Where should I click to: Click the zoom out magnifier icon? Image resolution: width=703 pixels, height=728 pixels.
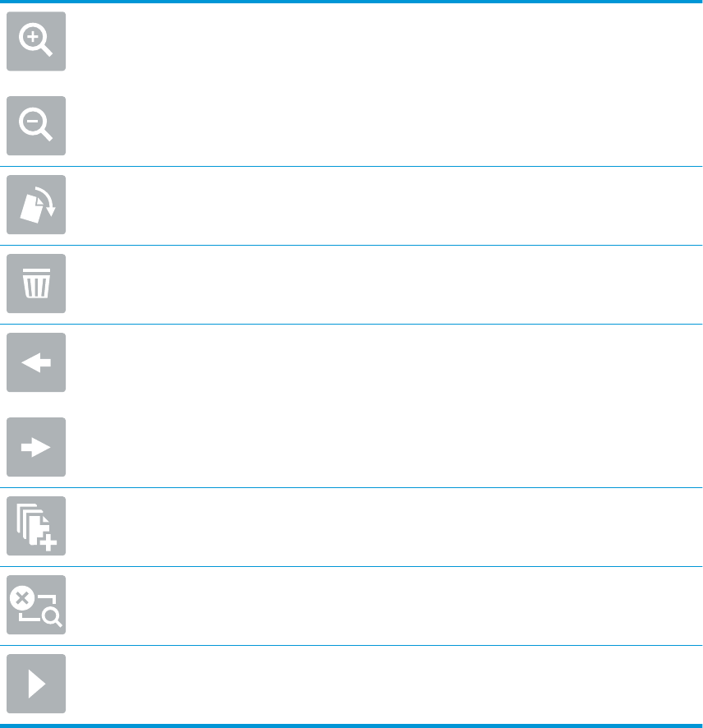click(36, 126)
